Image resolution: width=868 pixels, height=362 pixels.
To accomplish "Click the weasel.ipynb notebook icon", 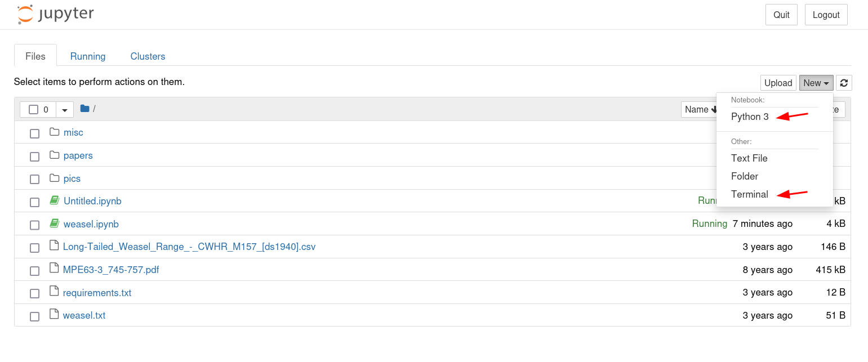I will pos(54,224).
